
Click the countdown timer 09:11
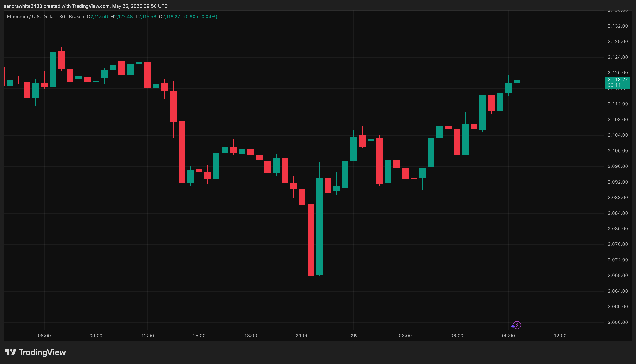click(614, 85)
